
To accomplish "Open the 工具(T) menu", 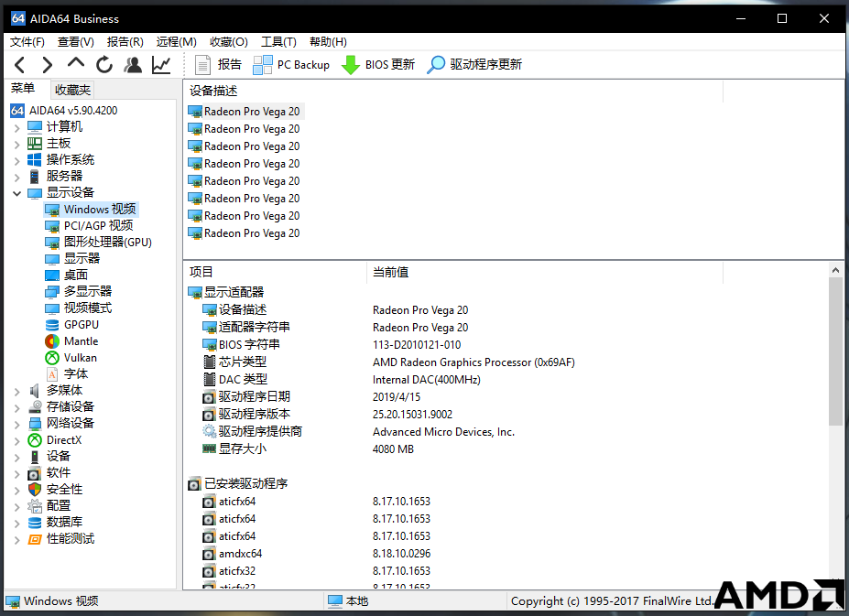I will [x=278, y=42].
